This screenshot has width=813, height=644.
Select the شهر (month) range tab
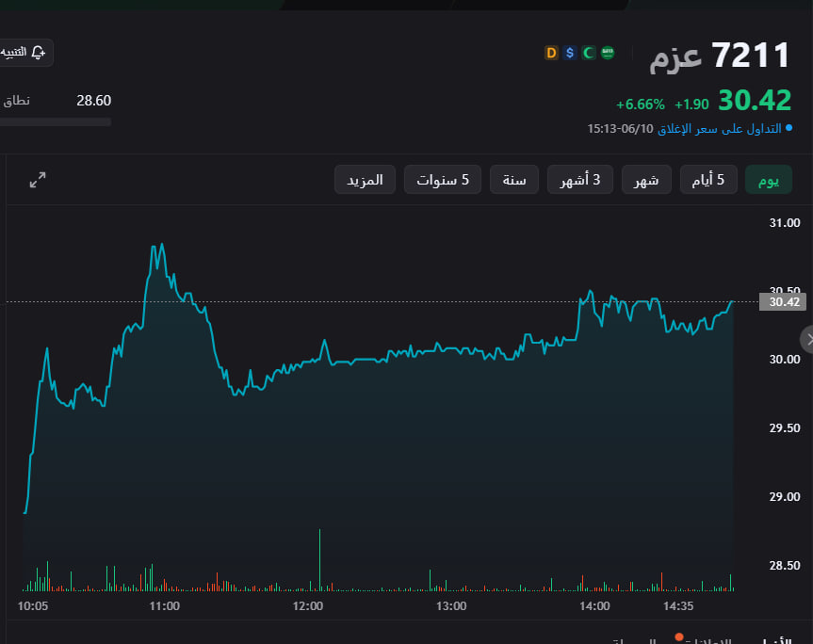click(646, 180)
